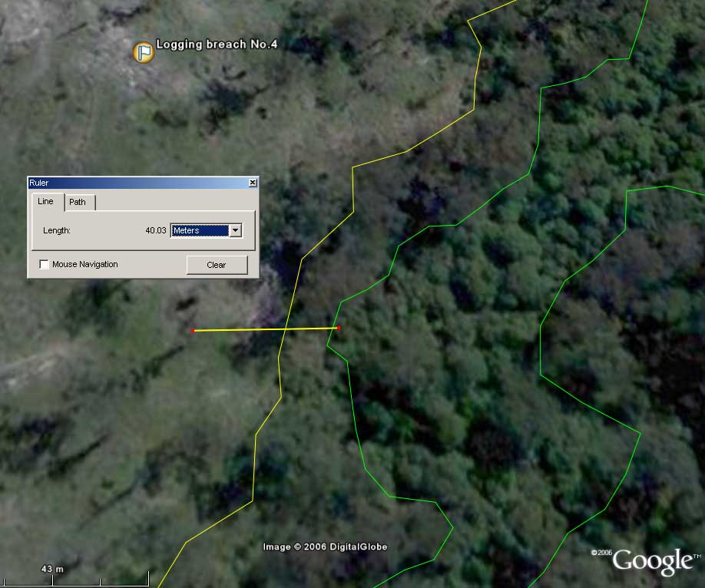The width and height of the screenshot is (705, 588).
Task: Click the Logging breach No.4 label
Action: click(217, 44)
